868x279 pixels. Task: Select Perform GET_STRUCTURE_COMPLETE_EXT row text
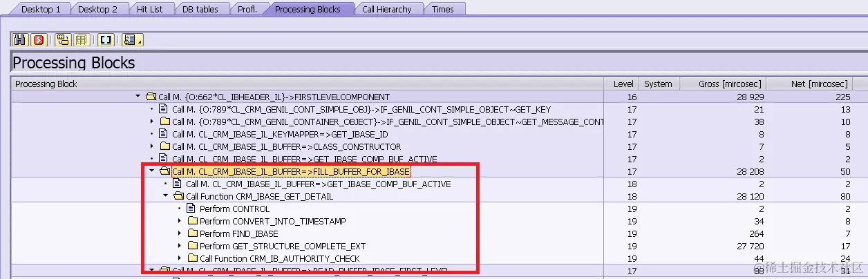pos(283,246)
